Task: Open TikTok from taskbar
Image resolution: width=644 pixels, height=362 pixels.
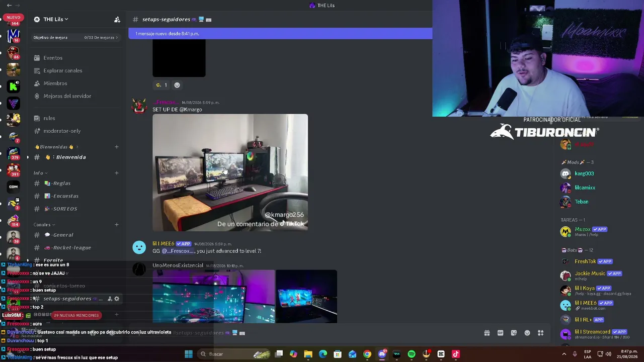Action: 456,354
